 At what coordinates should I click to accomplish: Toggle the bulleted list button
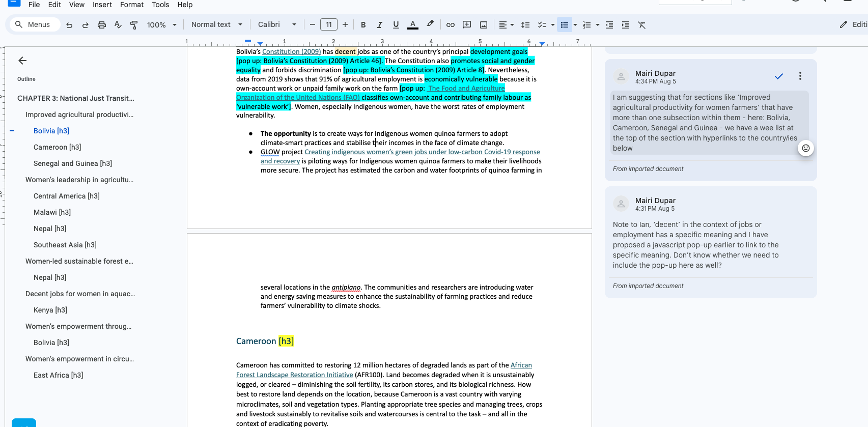click(565, 25)
